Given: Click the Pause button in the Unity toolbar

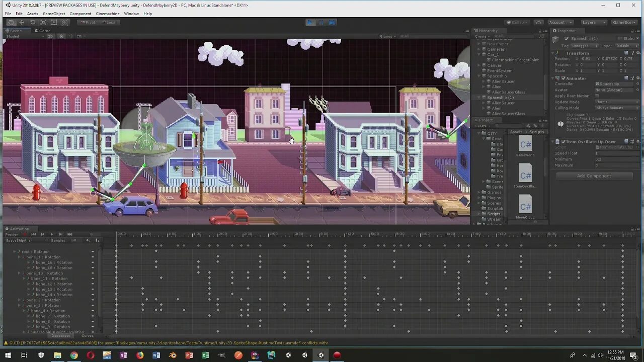Looking at the screenshot, I should coord(321,22).
